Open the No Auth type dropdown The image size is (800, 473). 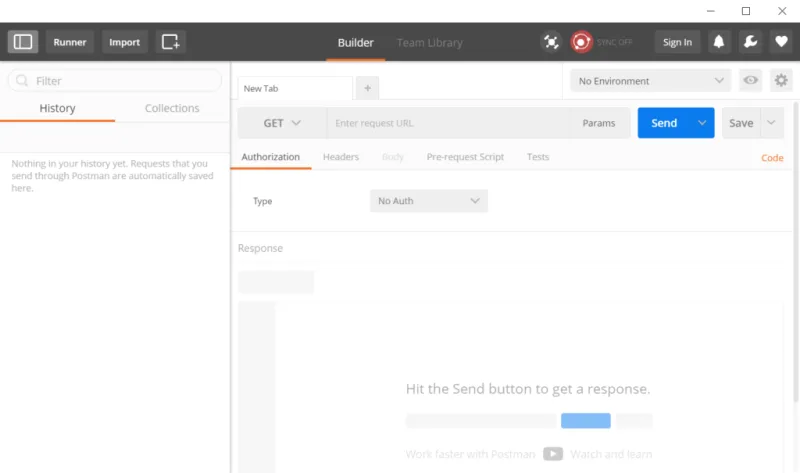[428, 201]
